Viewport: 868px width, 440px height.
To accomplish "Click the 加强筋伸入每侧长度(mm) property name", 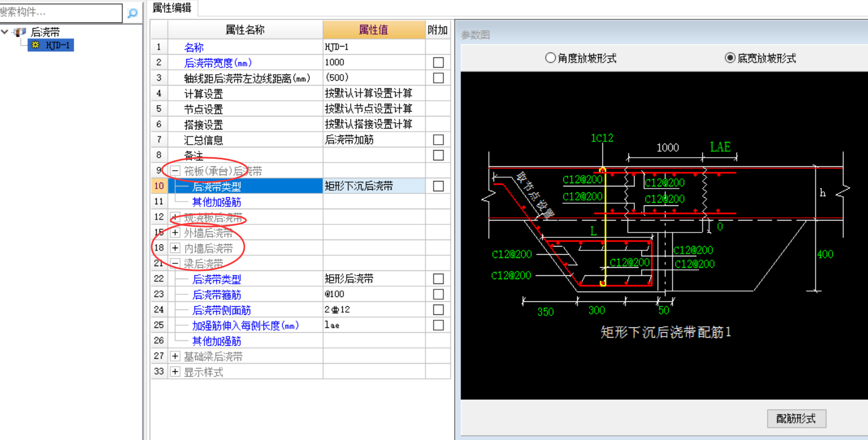I will coord(245,326).
